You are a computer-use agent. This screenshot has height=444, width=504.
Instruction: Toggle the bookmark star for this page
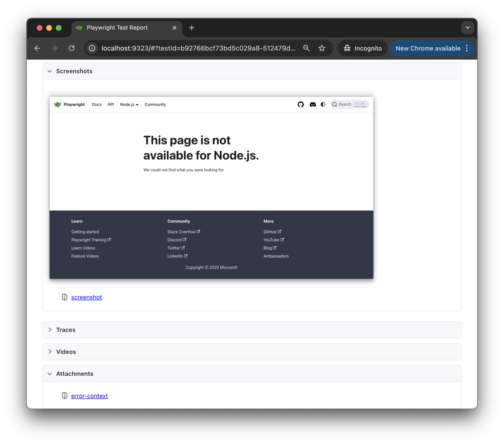pos(322,48)
